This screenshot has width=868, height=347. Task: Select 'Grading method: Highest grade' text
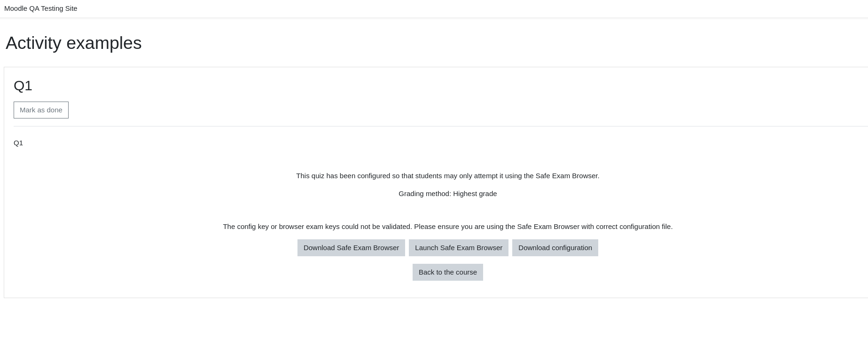click(x=448, y=194)
